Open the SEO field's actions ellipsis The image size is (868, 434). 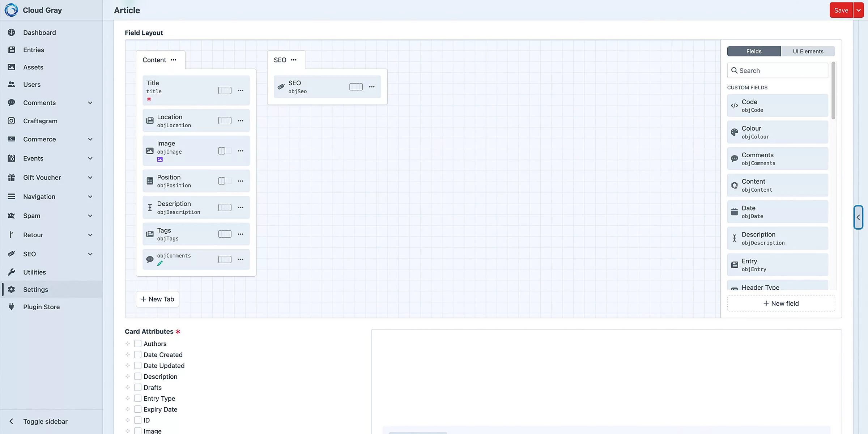372,87
